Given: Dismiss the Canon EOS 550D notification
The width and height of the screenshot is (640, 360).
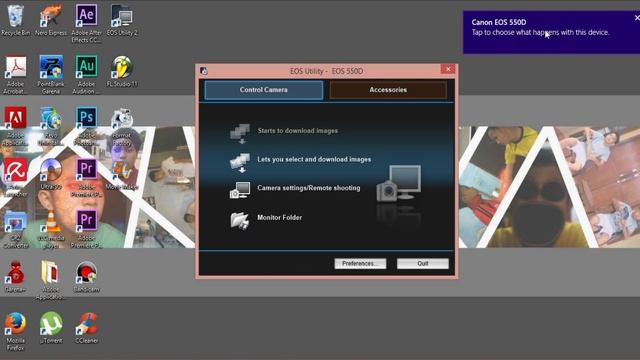Looking at the screenshot, I should pos(637,18).
